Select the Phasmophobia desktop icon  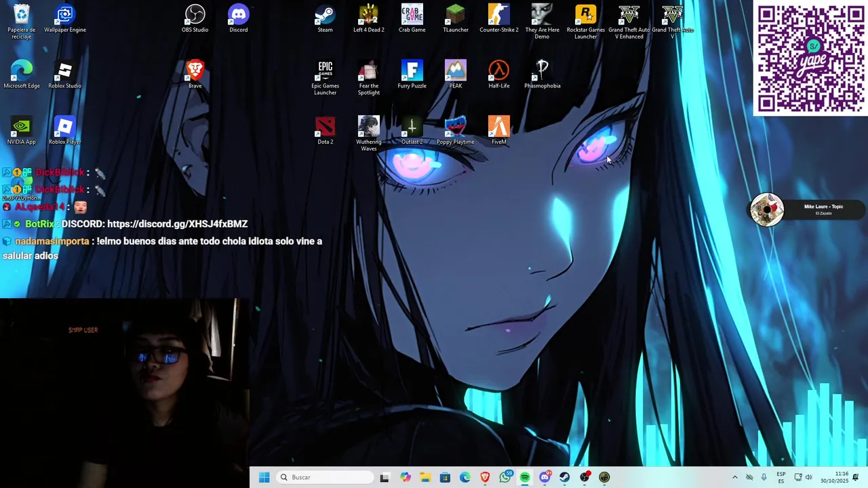pos(542,75)
